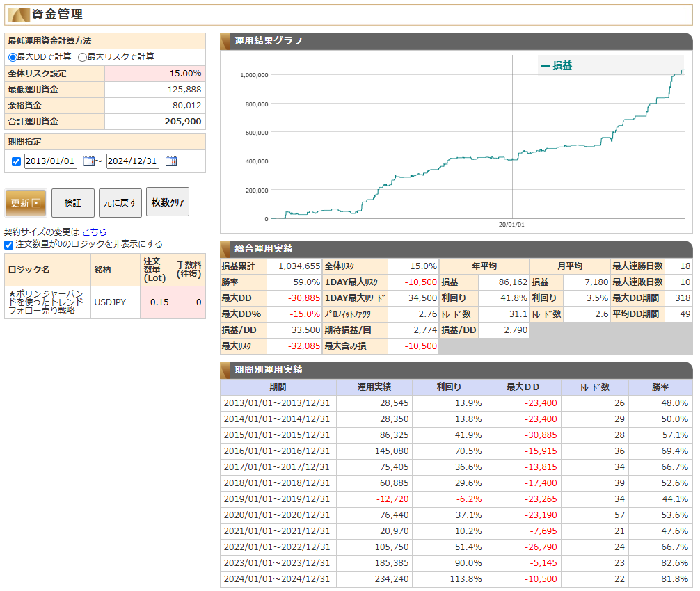Click 最大DD value -30,885 in summary
Image resolution: width=700 pixels, height=591 pixels.
[x=304, y=298]
